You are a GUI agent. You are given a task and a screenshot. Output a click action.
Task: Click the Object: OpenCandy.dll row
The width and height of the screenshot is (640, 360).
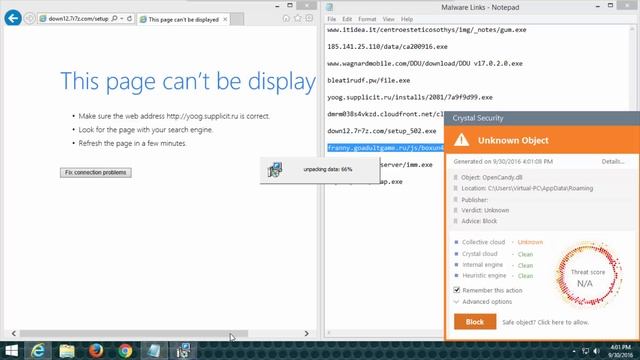[491, 178]
